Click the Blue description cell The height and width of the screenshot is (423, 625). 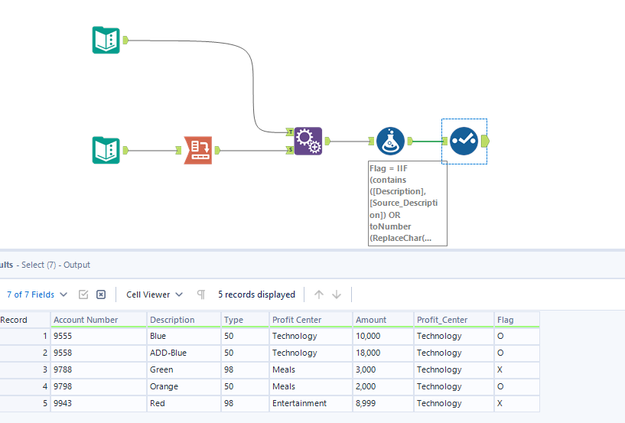point(184,336)
